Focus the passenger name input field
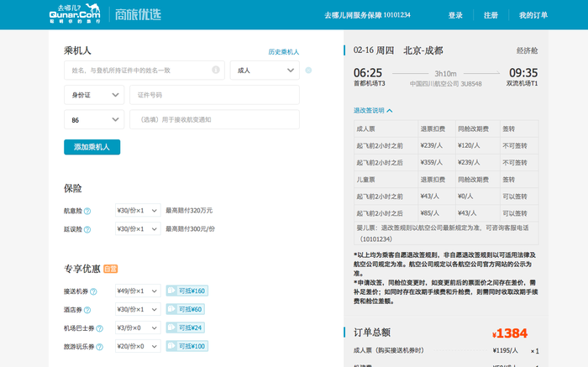This screenshot has width=588, height=367. coord(144,70)
